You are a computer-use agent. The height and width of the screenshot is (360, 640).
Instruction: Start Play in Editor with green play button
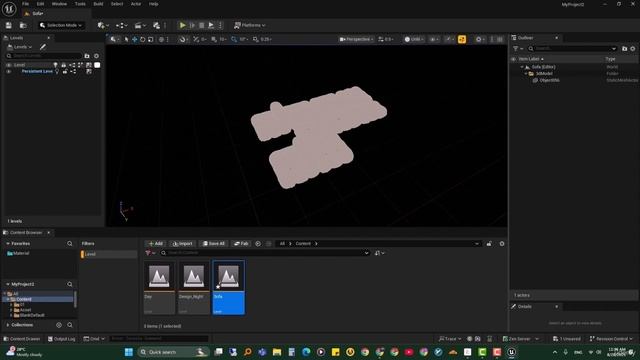point(182,25)
